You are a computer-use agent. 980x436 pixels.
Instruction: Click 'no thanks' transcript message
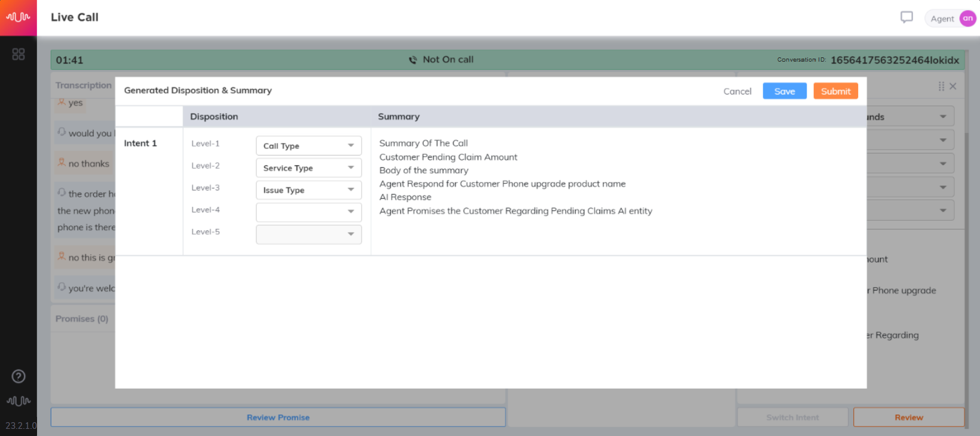[89, 163]
